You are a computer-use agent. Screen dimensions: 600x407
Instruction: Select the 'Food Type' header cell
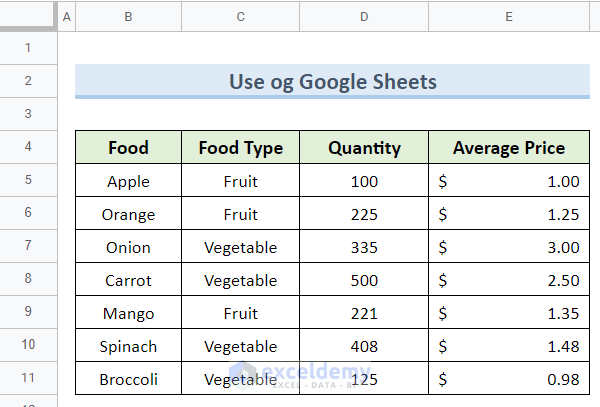(x=240, y=148)
